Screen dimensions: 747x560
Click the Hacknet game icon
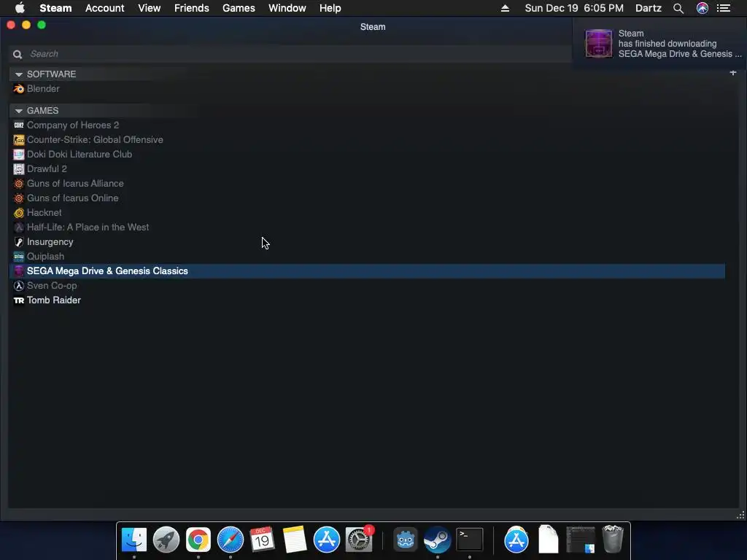(18, 213)
